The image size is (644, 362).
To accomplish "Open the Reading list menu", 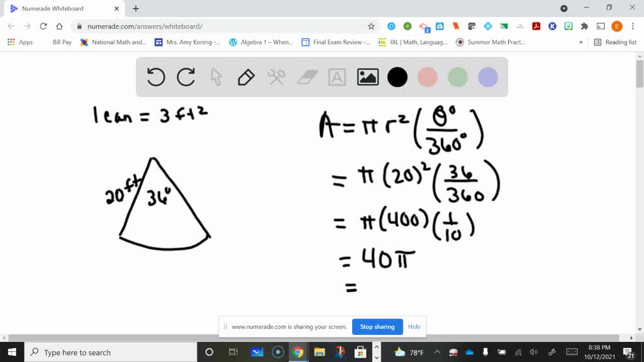I will pos(616,41).
